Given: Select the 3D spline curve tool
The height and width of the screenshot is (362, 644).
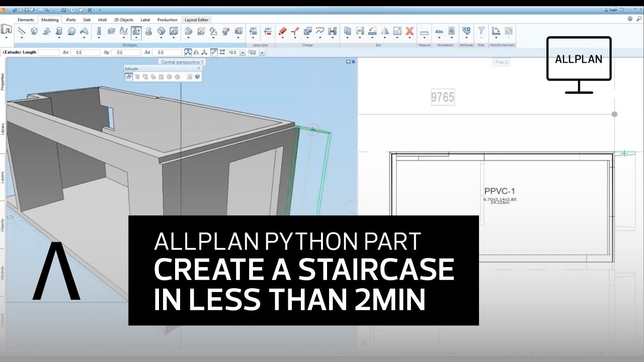Looking at the screenshot, I should click(x=124, y=31).
